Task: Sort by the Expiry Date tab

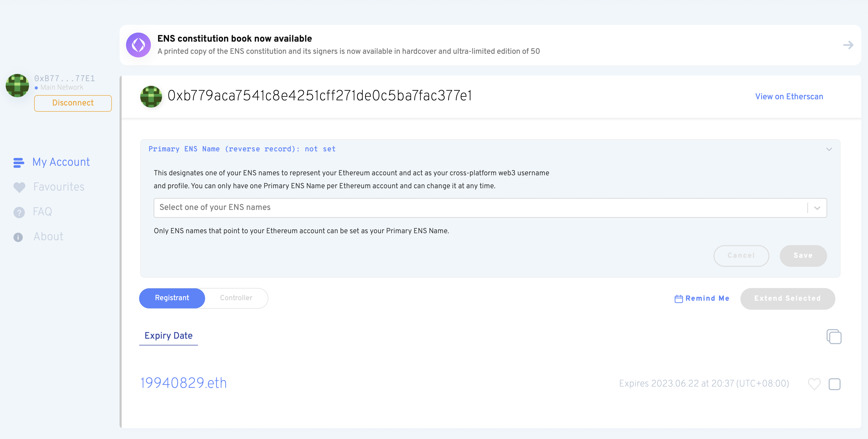Action: coord(168,336)
